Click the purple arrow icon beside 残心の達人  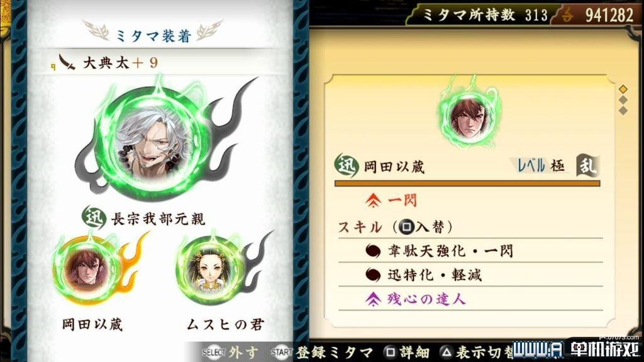coord(373,299)
